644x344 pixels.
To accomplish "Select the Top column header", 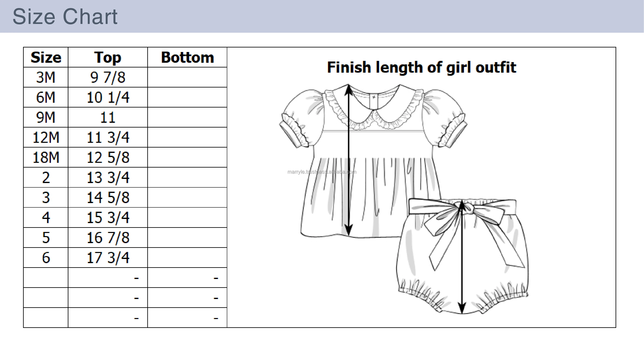I will (x=108, y=57).
